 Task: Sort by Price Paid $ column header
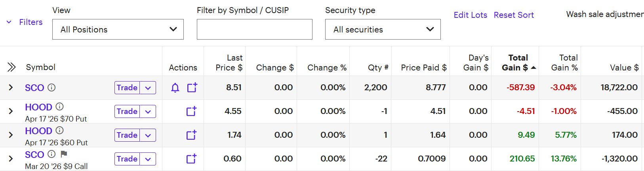[423, 68]
